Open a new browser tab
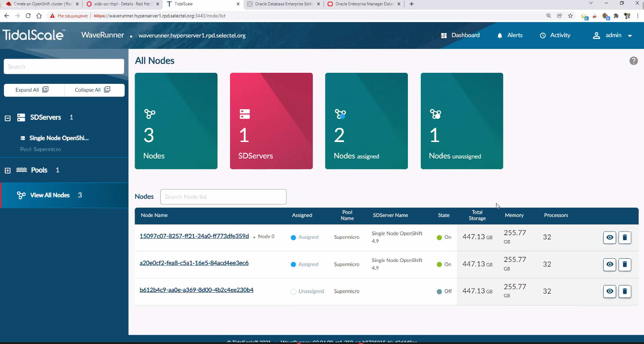This screenshot has width=644, height=344. (x=411, y=4)
